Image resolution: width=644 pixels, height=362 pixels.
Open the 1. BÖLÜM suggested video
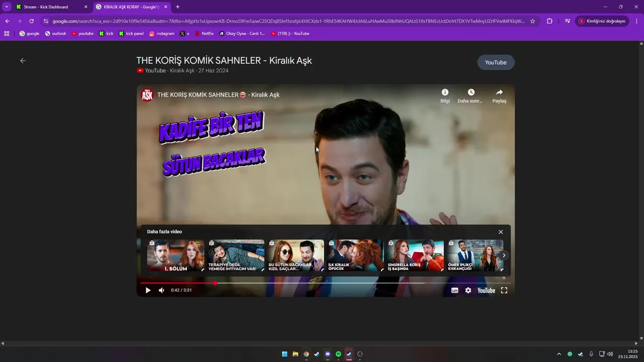tap(176, 255)
